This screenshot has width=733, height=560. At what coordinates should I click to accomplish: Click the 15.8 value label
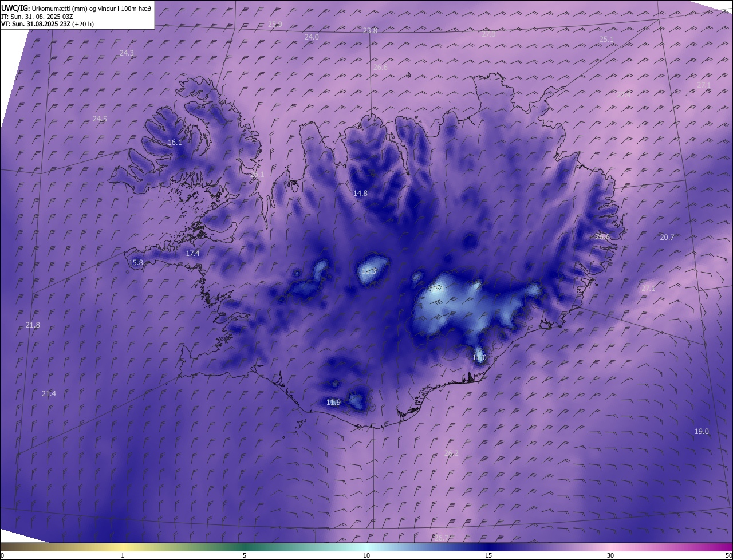136,262
